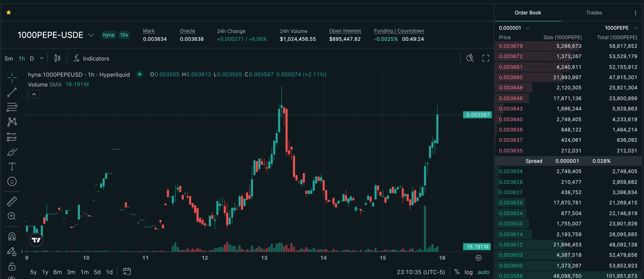
Task: Select the trend line drawing tool
Action: coord(12,92)
